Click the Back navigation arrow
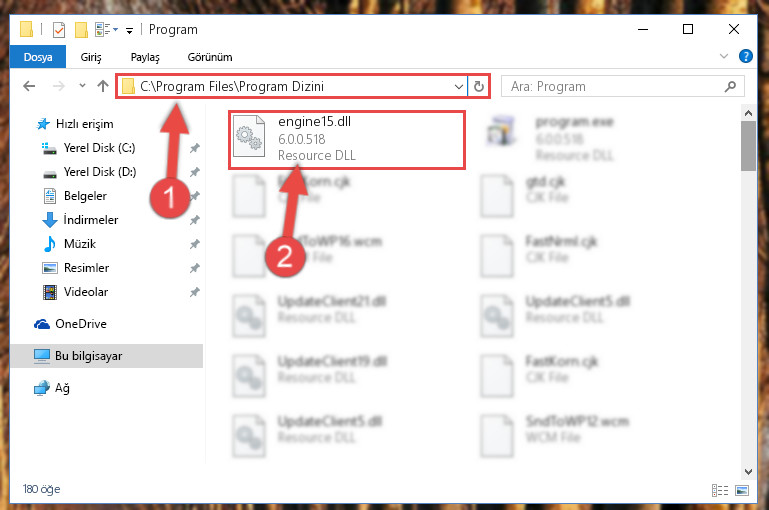769x510 pixels. (x=29, y=87)
